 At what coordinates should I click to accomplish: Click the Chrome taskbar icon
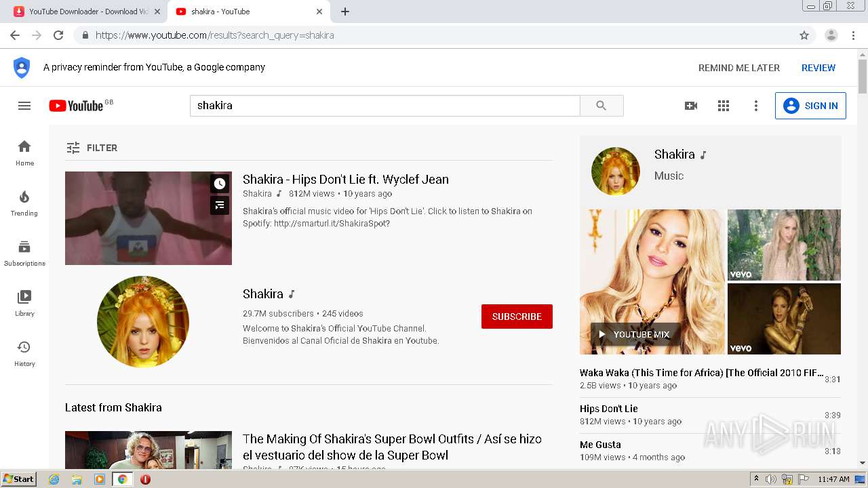(123, 479)
